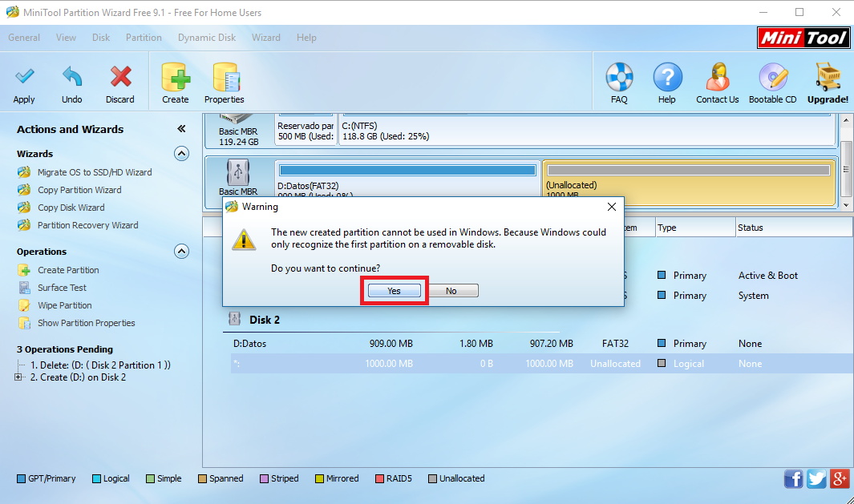Click the Striped legend swatch
This screenshot has height=504, width=854.
[264, 479]
